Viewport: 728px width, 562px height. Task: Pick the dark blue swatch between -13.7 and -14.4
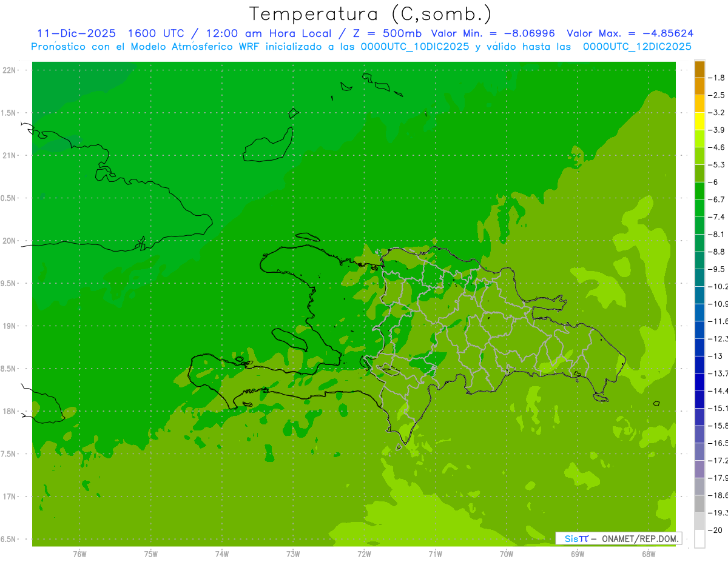click(699, 382)
